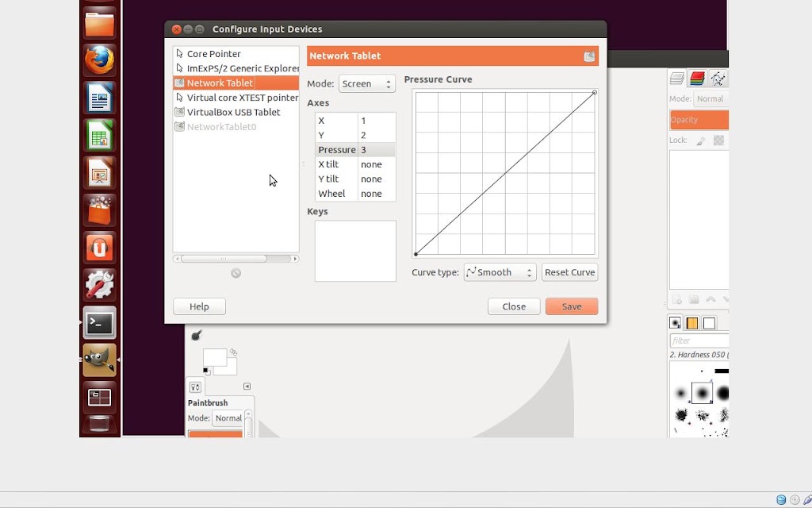The image size is (812, 508).
Task: Open the Terminal launcher icon
Action: tap(99, 322)
